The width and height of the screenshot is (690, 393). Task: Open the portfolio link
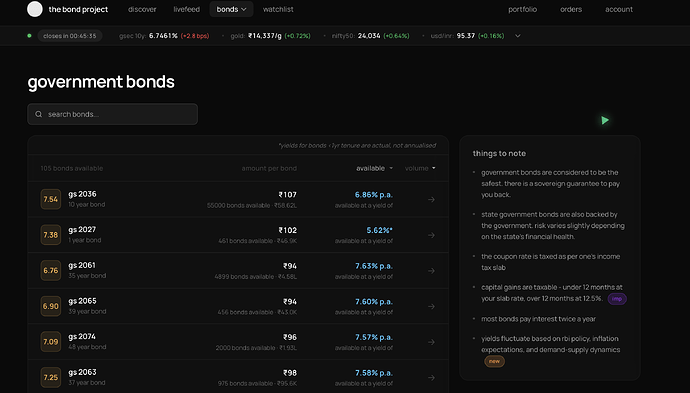pyautogui.click(x=522, y=9)
